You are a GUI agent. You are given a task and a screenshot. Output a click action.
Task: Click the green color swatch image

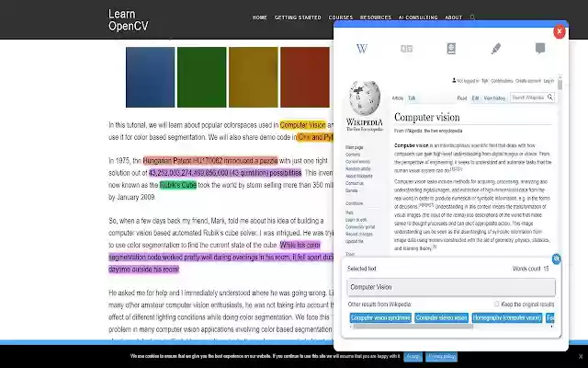pos(202,77)
